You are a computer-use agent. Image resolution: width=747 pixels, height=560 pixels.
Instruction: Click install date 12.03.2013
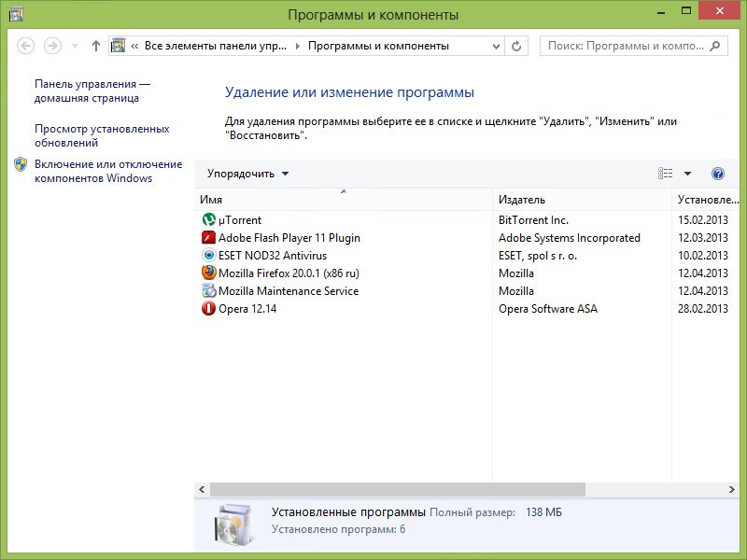(703, 238)
